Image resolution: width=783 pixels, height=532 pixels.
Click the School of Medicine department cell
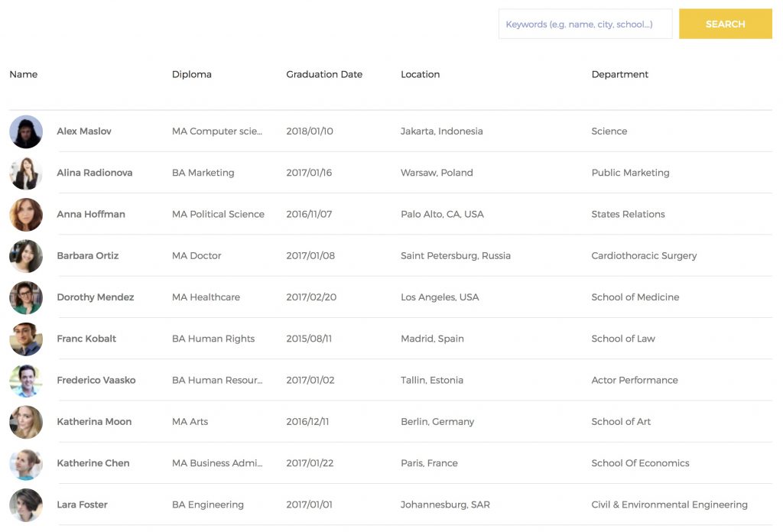pyautogui.click(x=635, y=297)
